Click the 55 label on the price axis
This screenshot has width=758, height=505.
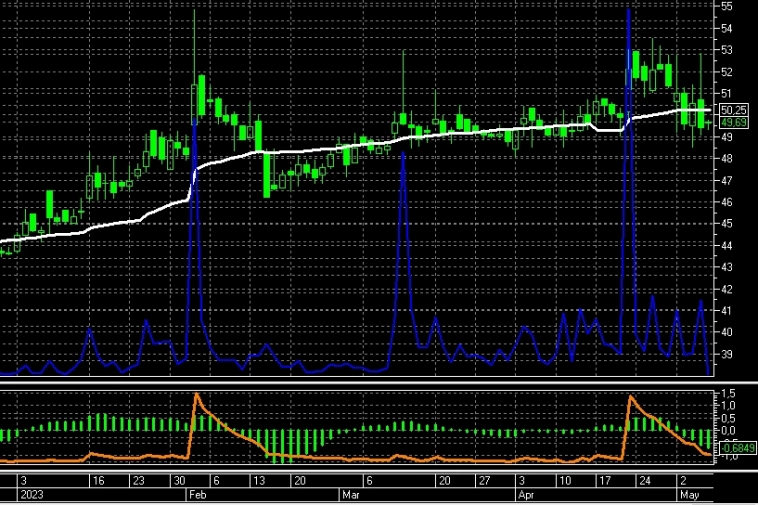point(727,6)
